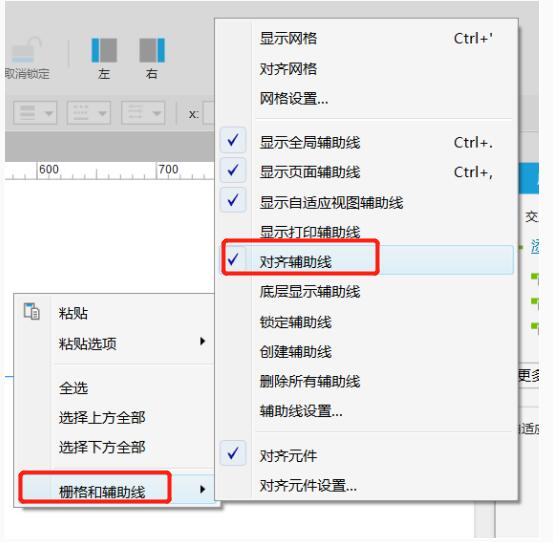
Task: Open the text alignment dropdown in toolbar
Action: (x=35, y=113)
